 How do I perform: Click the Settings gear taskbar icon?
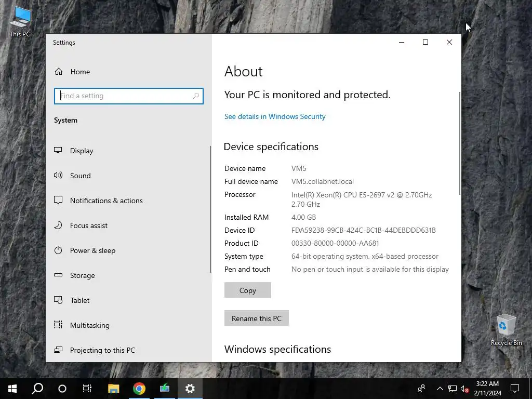point(190,389)
